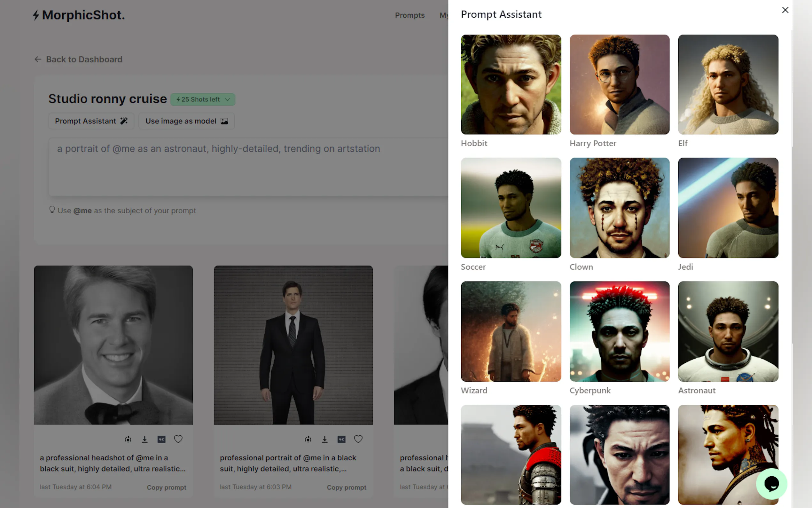Download the full-body black suit image

tap(324, 439)
